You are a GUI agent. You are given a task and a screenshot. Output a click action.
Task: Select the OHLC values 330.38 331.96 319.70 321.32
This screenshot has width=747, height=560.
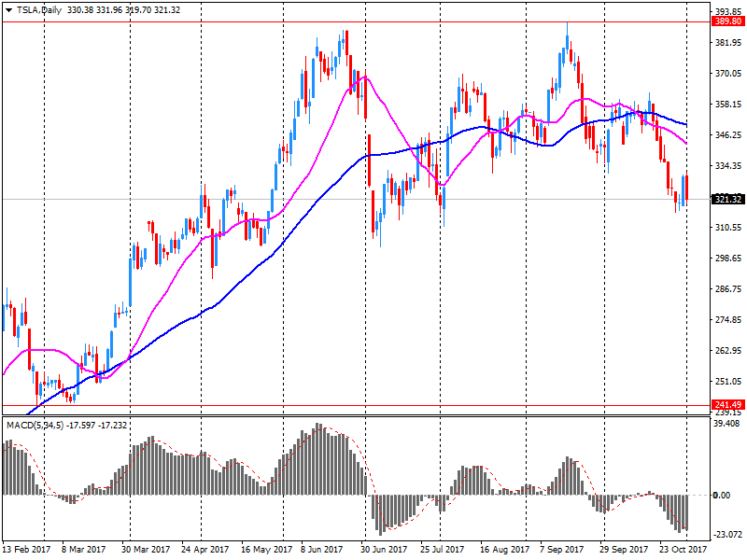(124, 10)
